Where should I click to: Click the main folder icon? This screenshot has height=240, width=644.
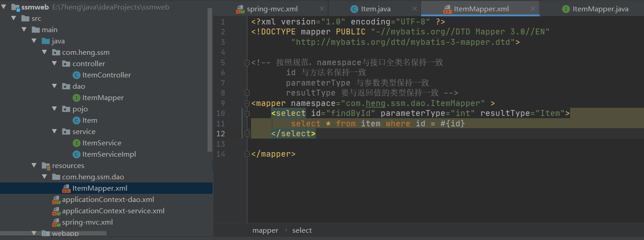pyautogui.click(x=36, y=30)
